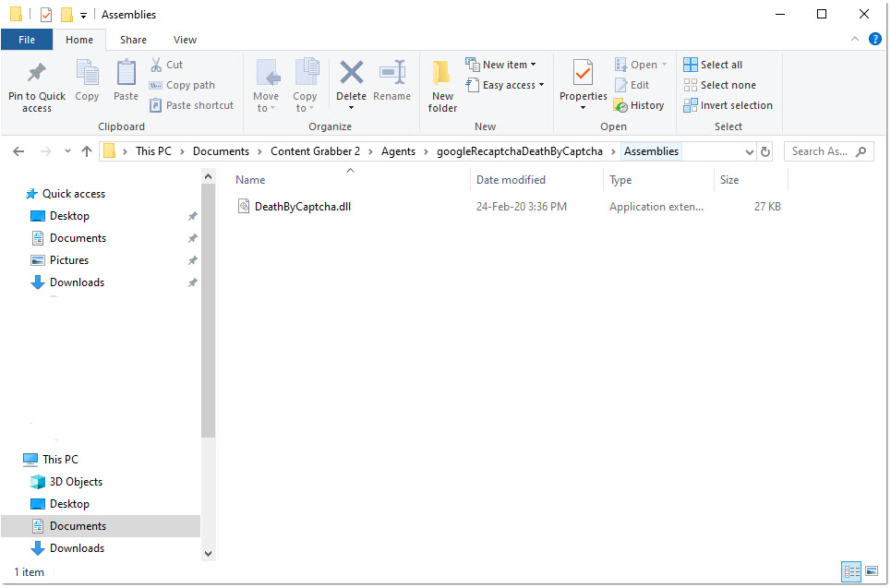Refresh the current folder view
Viewport: 891px width, 588px height.
pos(765,151)
